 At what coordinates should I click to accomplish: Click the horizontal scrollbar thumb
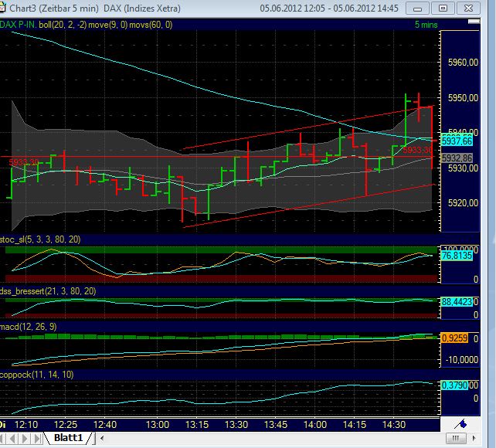456,438
